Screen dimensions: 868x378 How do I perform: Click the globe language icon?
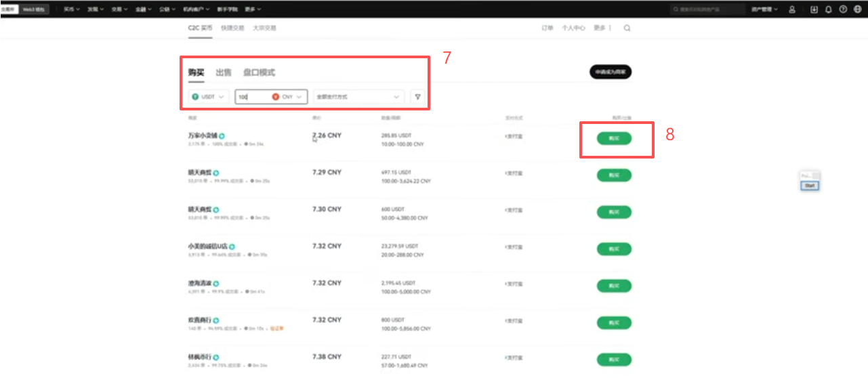(857, 9)
